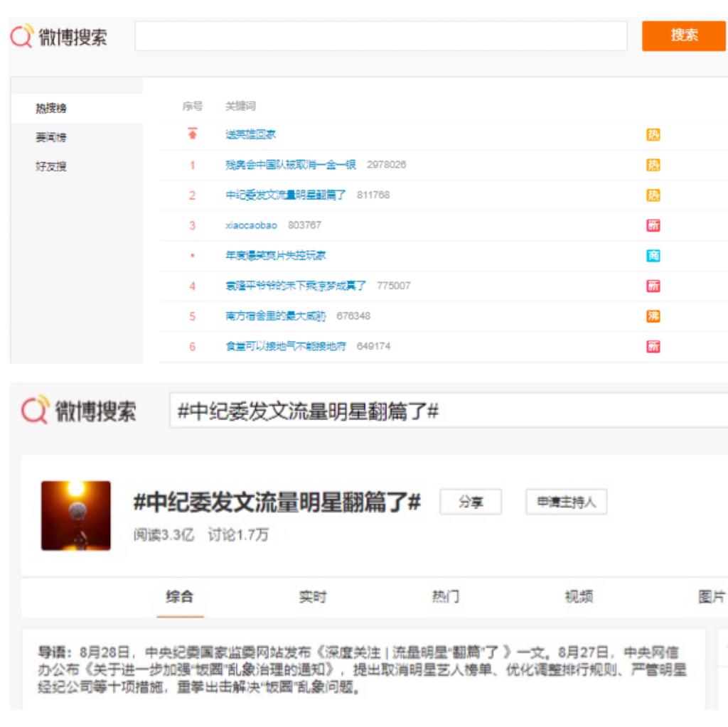Click the 讨论1.7万 discussion count
The width and height of the screenshot is (728, 727).
[x=238, y=535]
